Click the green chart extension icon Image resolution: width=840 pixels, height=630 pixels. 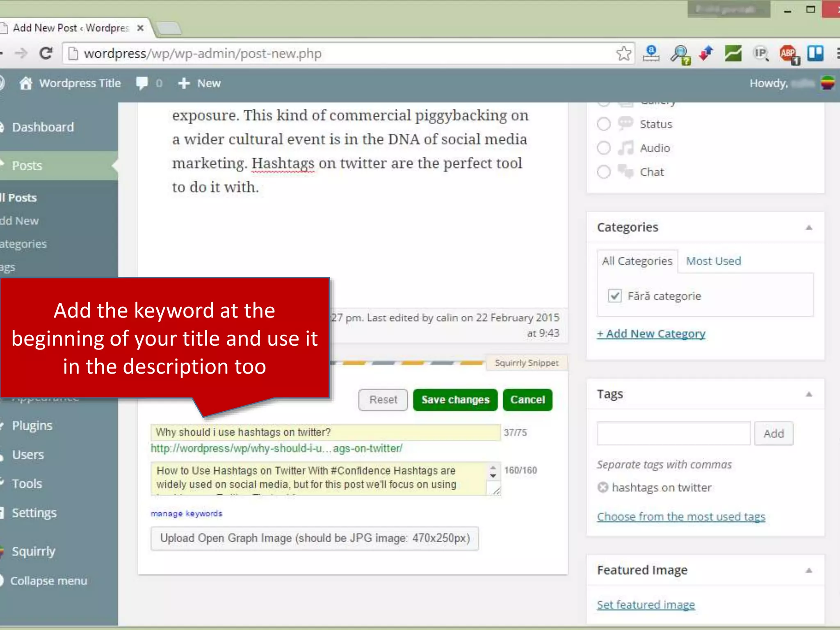click(x=733, y=53)
